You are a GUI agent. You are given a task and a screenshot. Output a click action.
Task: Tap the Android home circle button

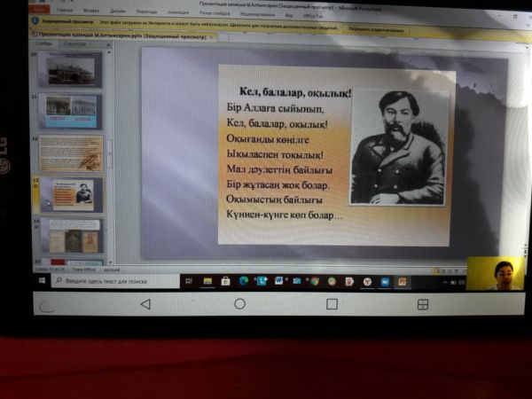[x=239, y=303]
